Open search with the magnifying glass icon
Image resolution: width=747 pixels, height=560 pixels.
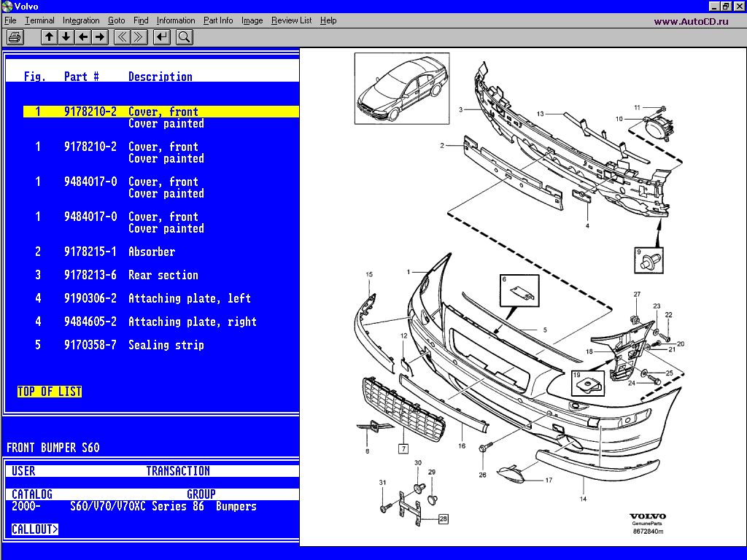coord(185,37)
